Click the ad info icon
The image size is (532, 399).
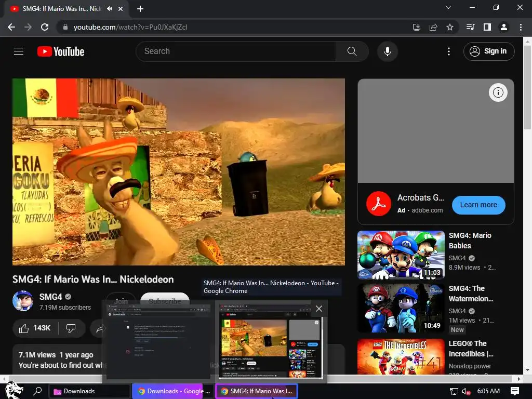pos(498,92)
